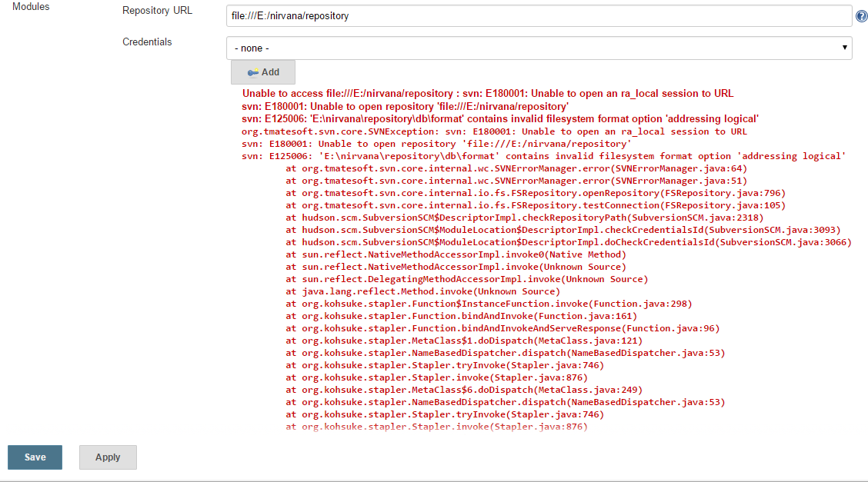Click the bold 'Unable to open repository' error line
Image resolution: width=868 pixels, height=482 pixels.
[405, 106]
